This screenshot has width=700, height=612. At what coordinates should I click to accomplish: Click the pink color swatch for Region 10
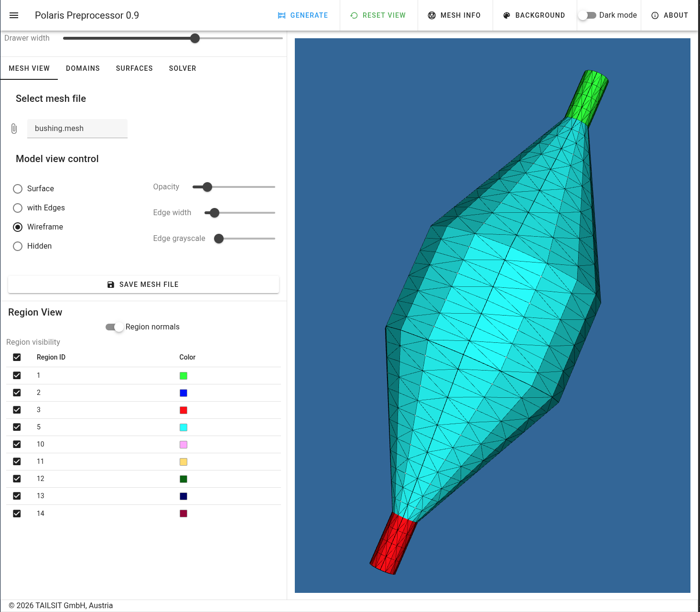pyautogui.click(x=183, y=445)
